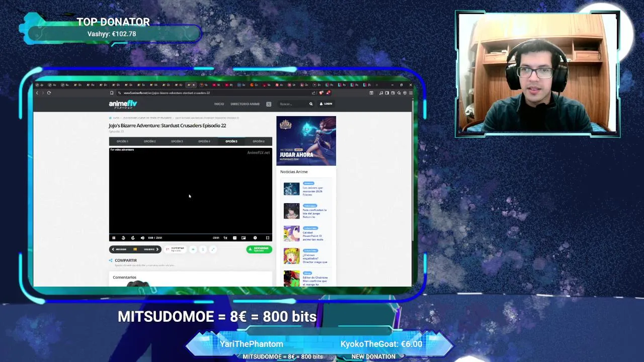Screen dimensions: 644x362
Task: Enter fullscreen in the video player
Action: 268,238
